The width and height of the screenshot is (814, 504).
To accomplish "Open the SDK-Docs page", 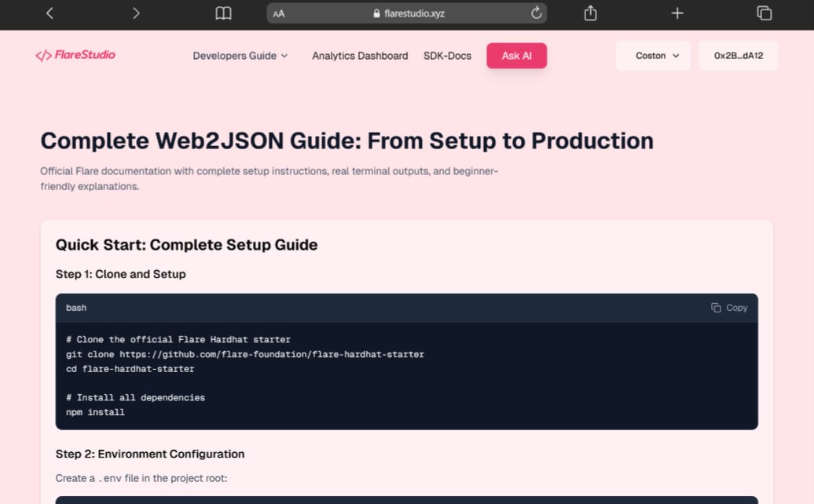I will click(447, 56).
